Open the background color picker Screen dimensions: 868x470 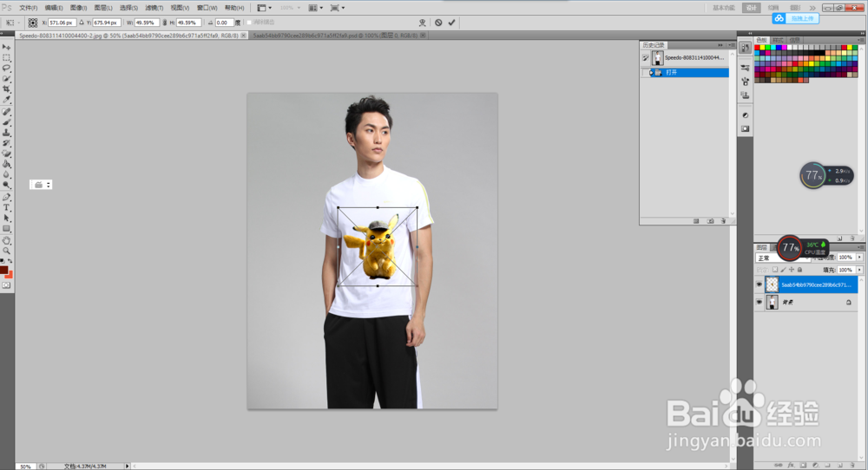coord(9,275)
